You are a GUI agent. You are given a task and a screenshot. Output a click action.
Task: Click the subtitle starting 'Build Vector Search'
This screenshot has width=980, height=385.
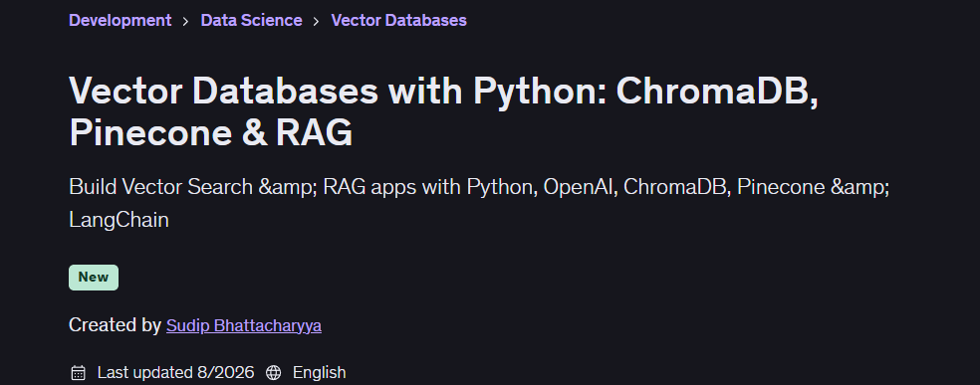click(479, 203)
